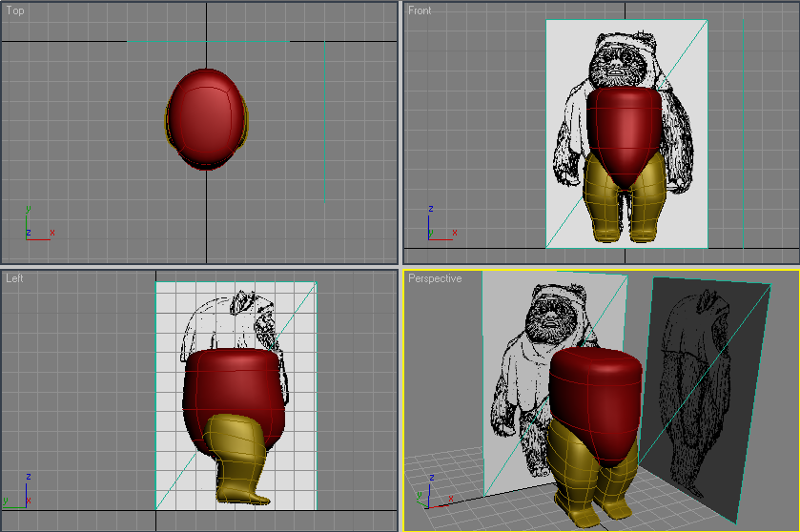Open the Perspective viewport label menu

[x=435, y=278]
